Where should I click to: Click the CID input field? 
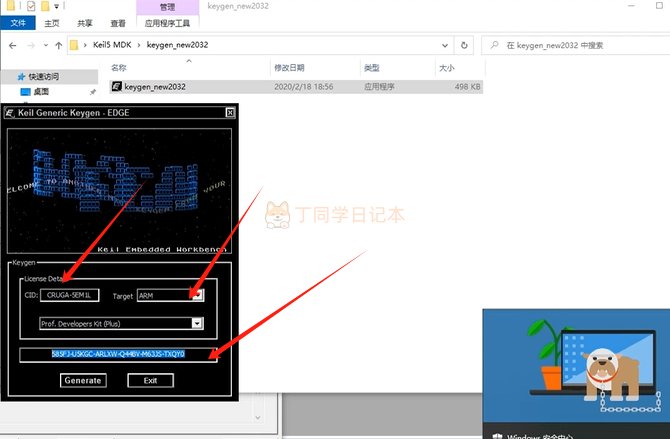(x=70, y=295)
